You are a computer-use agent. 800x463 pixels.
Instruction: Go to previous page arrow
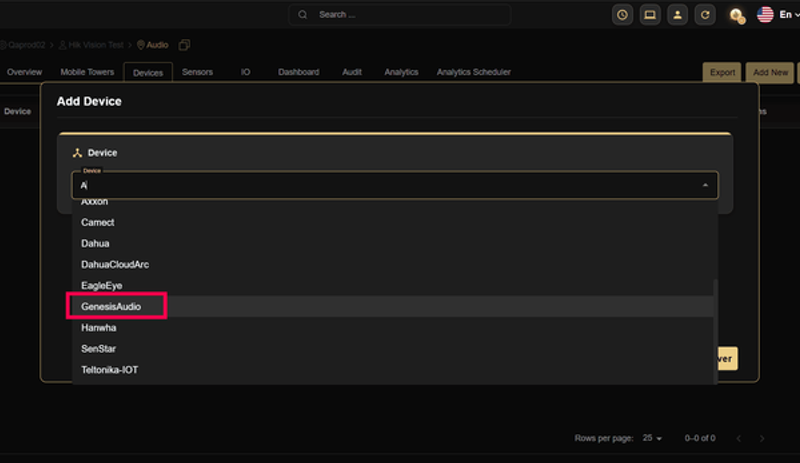tap(738, 438)
